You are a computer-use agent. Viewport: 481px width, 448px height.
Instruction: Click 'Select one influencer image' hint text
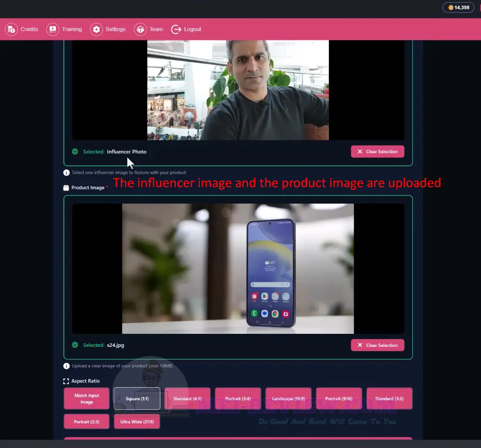129,172
